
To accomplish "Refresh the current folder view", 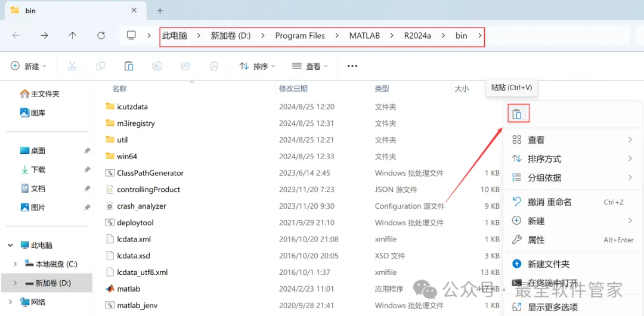I will pyautogui.click(x=101, y=36).
